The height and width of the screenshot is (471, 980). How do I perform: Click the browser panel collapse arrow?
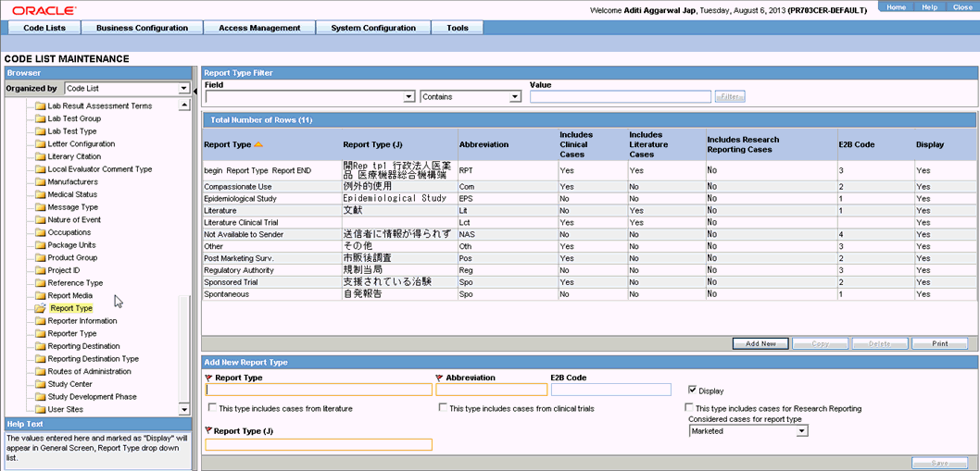195,92
